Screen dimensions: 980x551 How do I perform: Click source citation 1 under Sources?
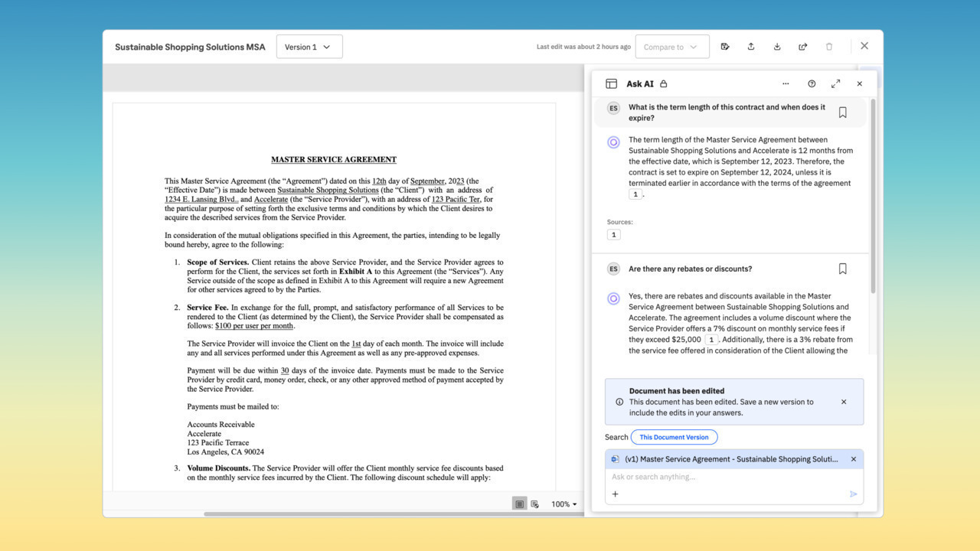click(613, 235)
